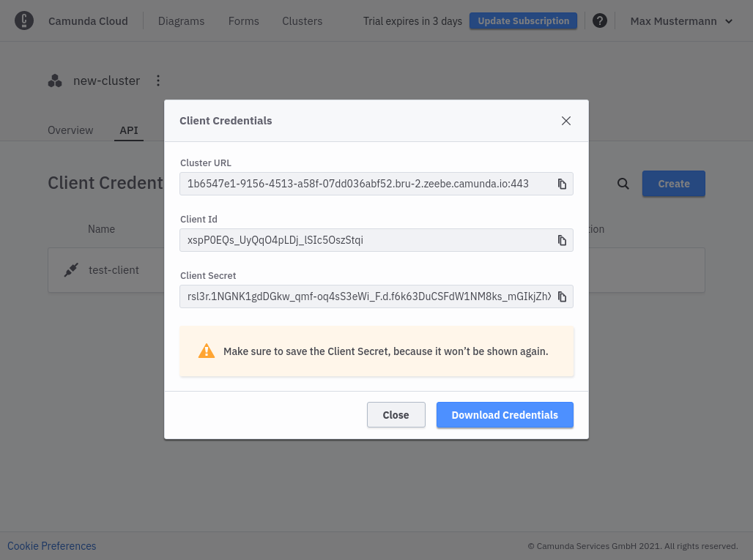Viewport: 753px width, 560px height.
Task: Close the Client Credentials dialog with X
Action: coord(565,121)
